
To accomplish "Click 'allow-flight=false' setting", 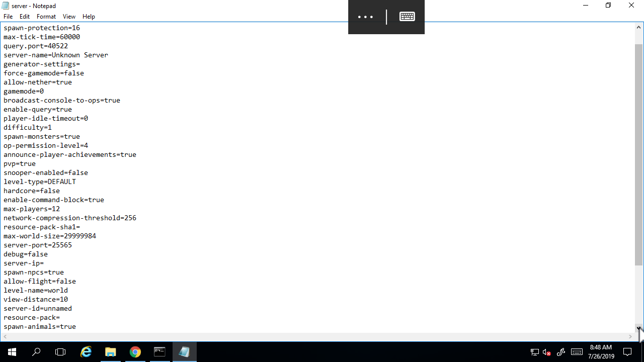I will click(40, 281).
